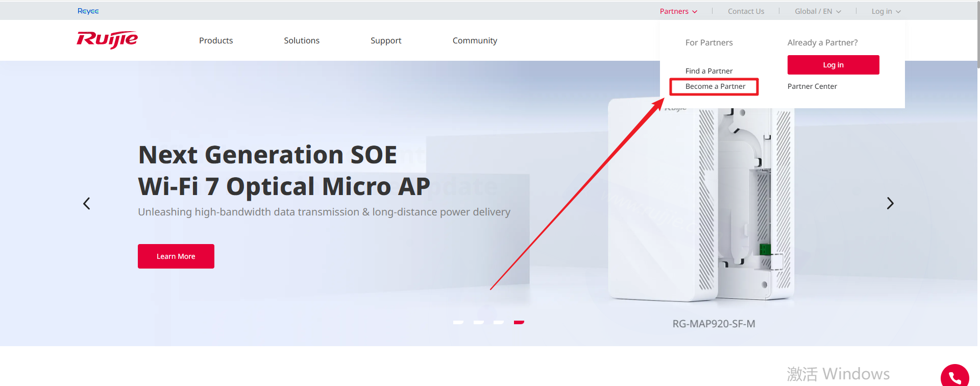Open Partner Center link
The height and width of the screenshot is (386, 980).
click(812, 86)
